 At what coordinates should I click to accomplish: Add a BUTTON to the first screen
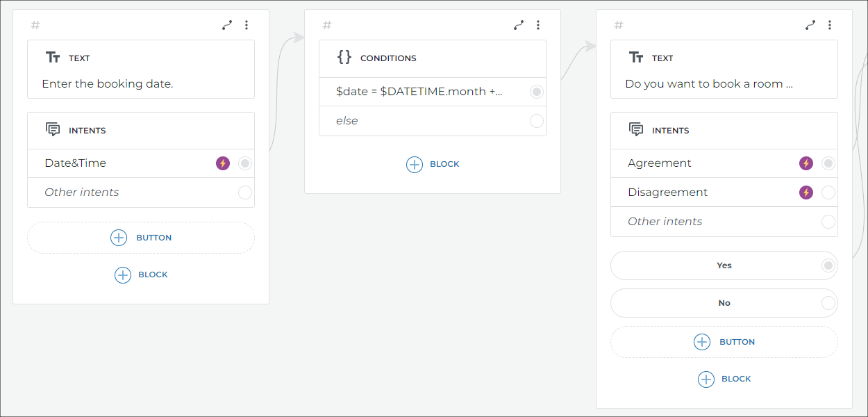click(x=141, y=237)
